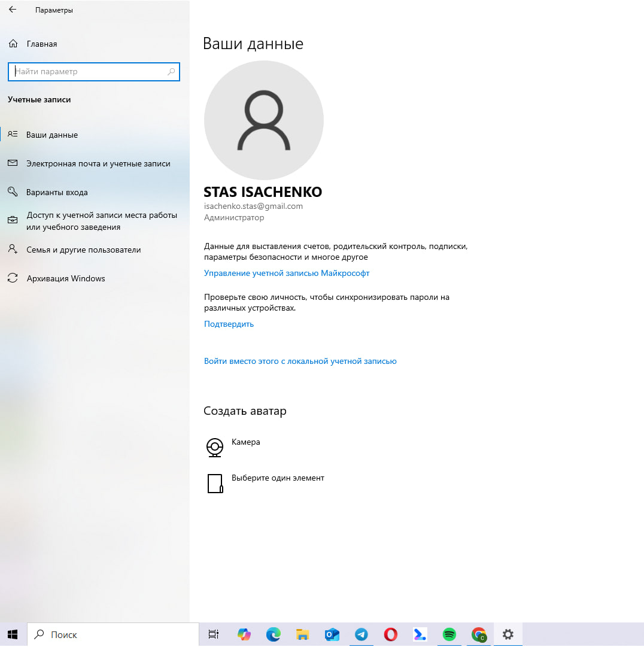Open the Главная home page
The height and width of the screenshot is (647, 644).
coord(42,44)
